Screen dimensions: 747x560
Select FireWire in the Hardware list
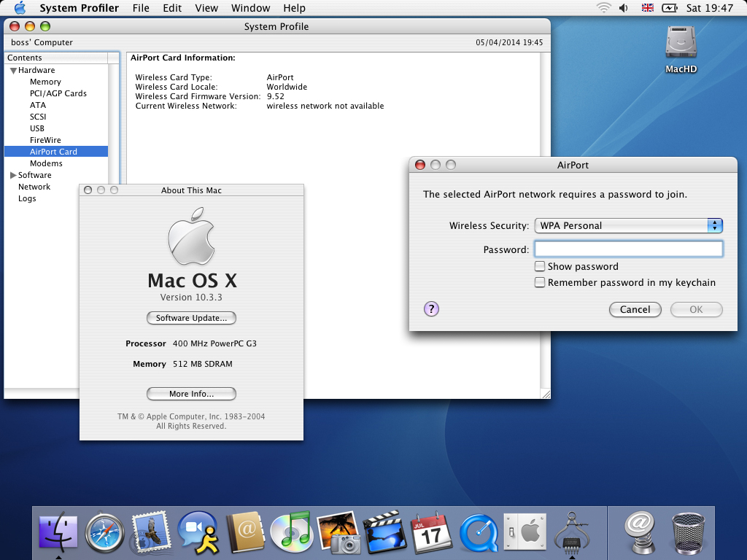pyautogui.click(x=56, y=140)
